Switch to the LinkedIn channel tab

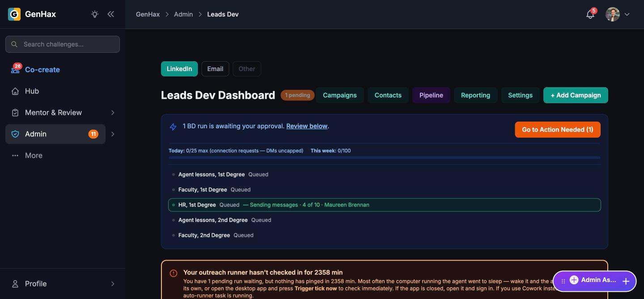(x=179, y=69)
